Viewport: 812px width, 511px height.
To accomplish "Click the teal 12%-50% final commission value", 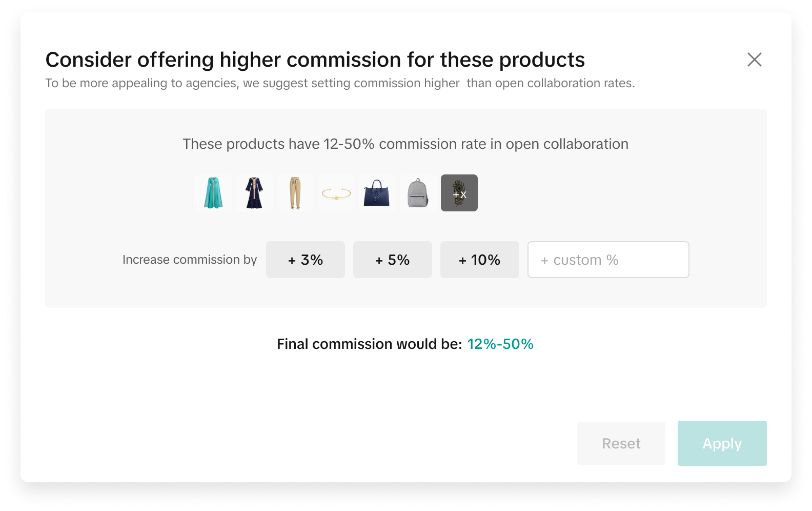I will (x=500, y=344).
